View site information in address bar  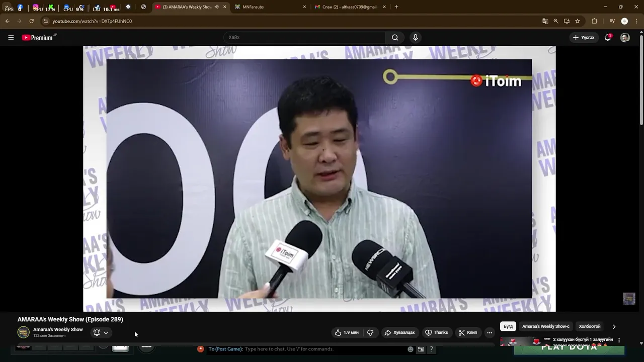coord(46,21)
